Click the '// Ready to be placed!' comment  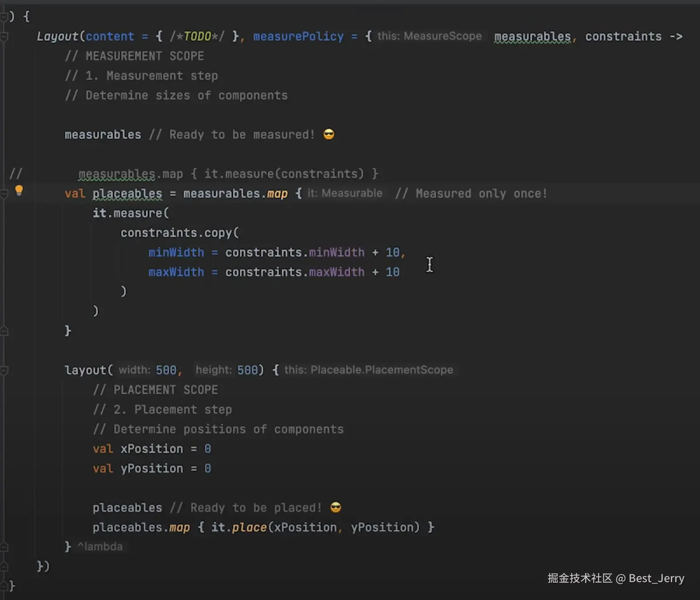(246, 508)
